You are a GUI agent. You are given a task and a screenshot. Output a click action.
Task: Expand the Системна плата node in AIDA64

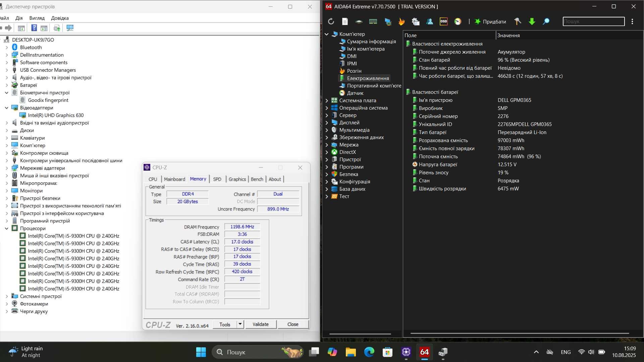327,101
